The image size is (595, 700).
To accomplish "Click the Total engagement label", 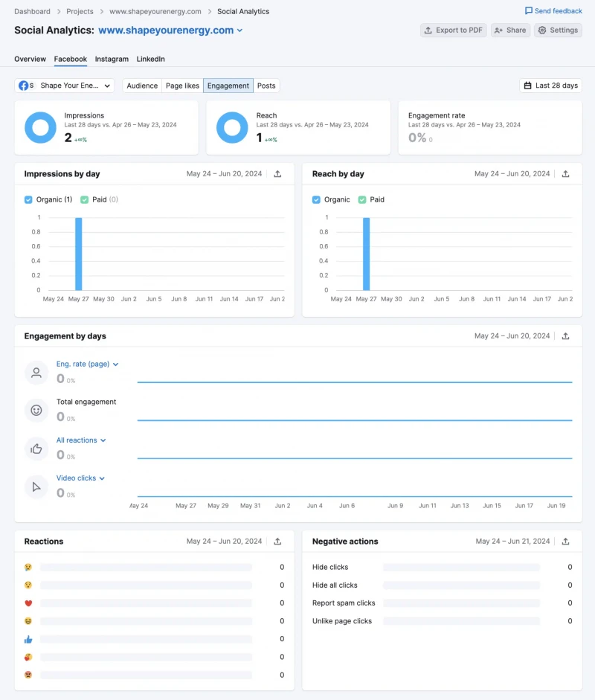I will [x=86, y=402].
